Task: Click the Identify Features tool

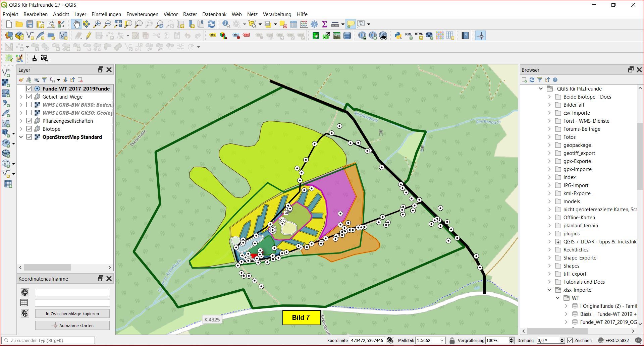Action: coord(226,24)
